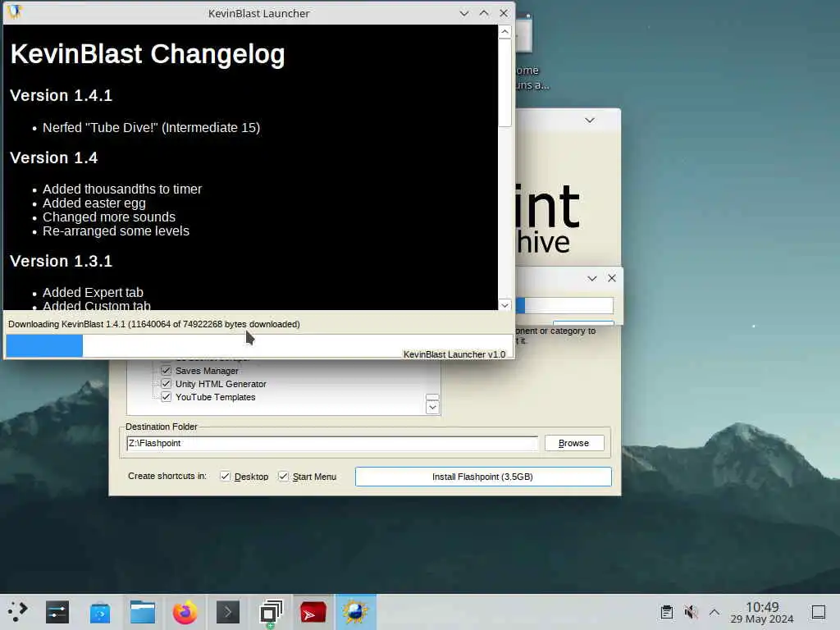Toggle Unity HTML Generator checkbox
840x630 pixels.
(x=166, y=384)
